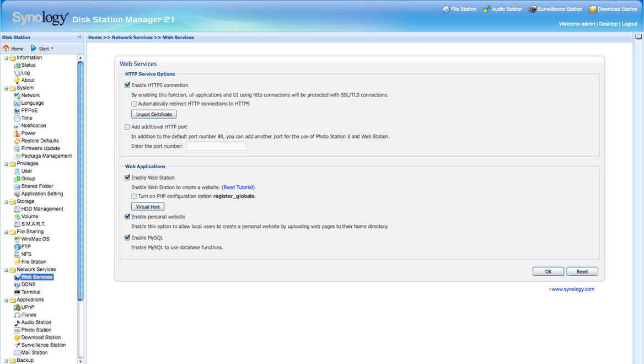Open Shared Folder icon
Screen dimensions: 644x364
17,186
